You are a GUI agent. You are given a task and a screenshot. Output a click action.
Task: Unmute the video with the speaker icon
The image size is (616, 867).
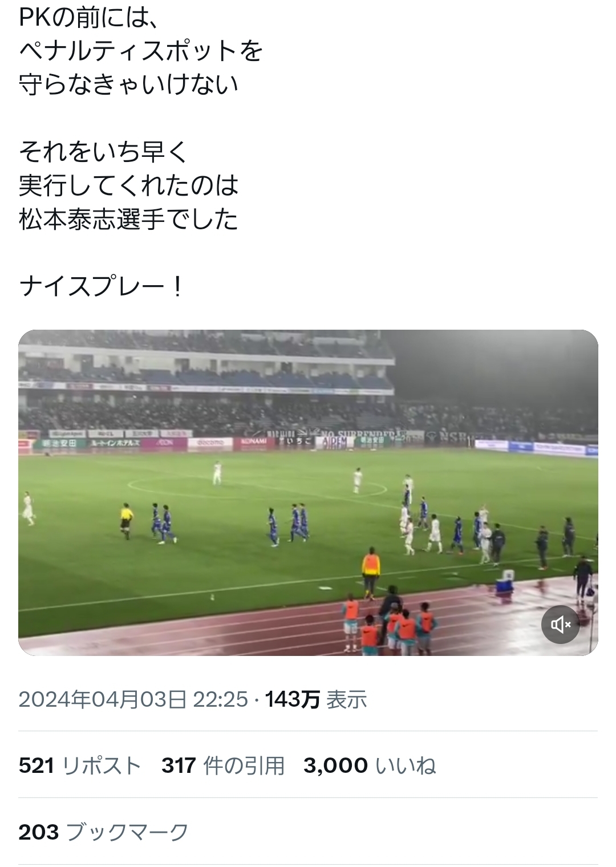(x=560, y=625)
